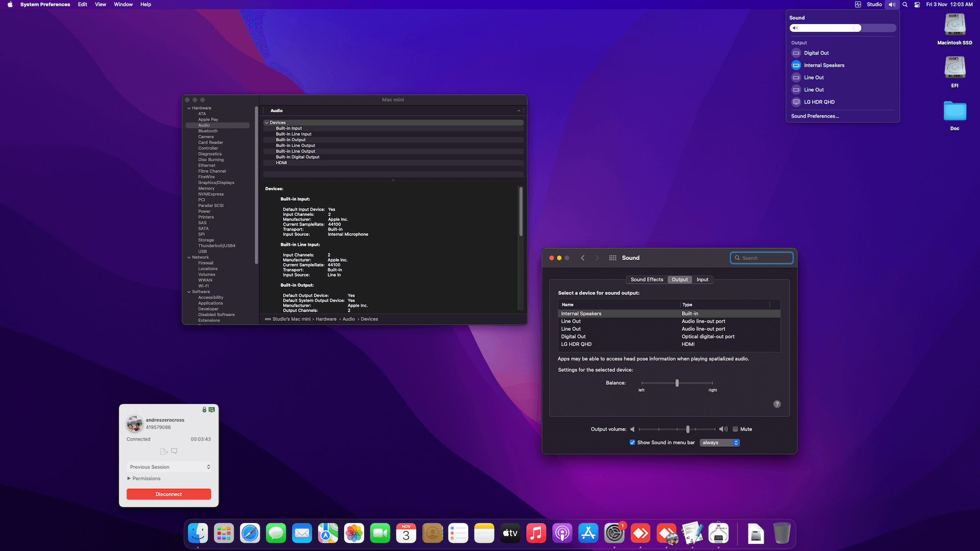Click the chat bubble icon in AnyDesk panel

point(175,451)
